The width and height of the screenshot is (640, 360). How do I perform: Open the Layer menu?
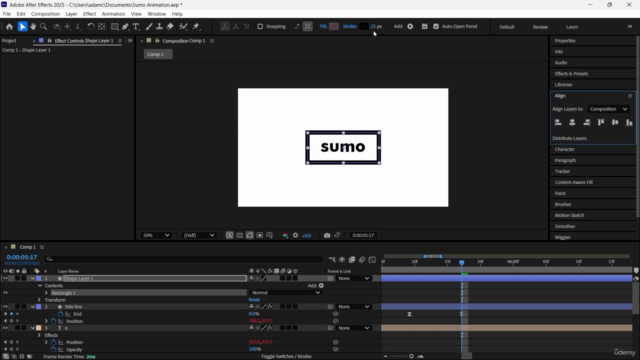(71, 14)
